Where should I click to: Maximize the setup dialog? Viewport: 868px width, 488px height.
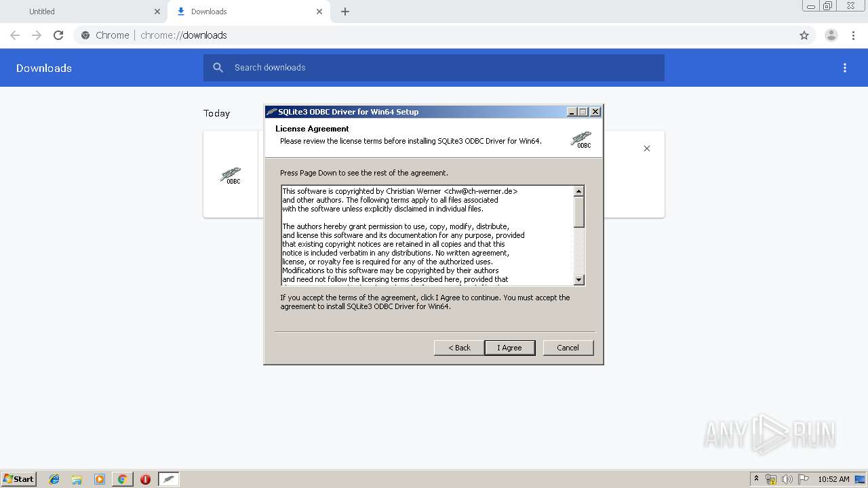point(583,112)
